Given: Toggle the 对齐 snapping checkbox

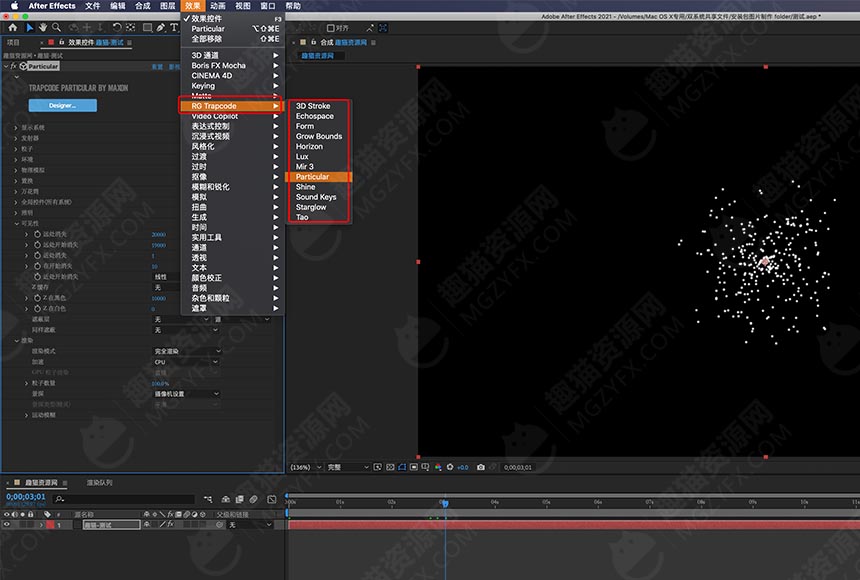Looking at the screenshot, I should (330, 28).
